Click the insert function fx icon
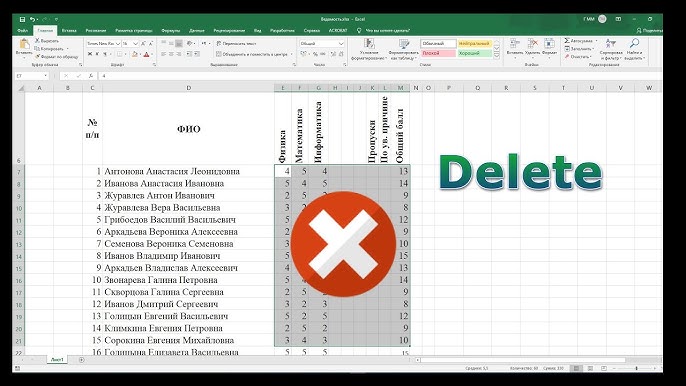 [x=90, y=76]
